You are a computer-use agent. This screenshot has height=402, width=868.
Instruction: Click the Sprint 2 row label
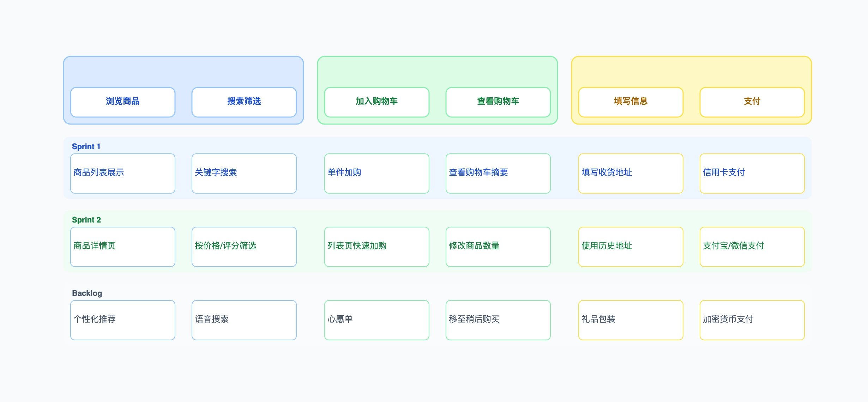[86, 220]
